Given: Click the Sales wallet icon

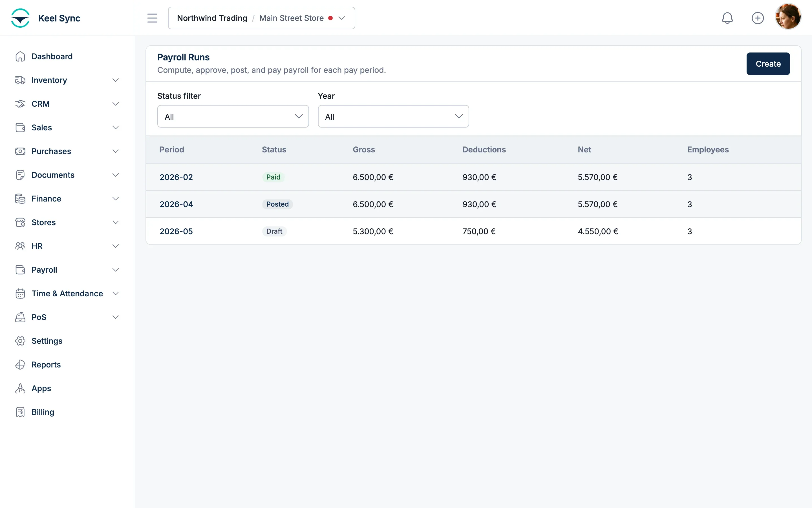Looking at the screenshot, I should 20,127.
